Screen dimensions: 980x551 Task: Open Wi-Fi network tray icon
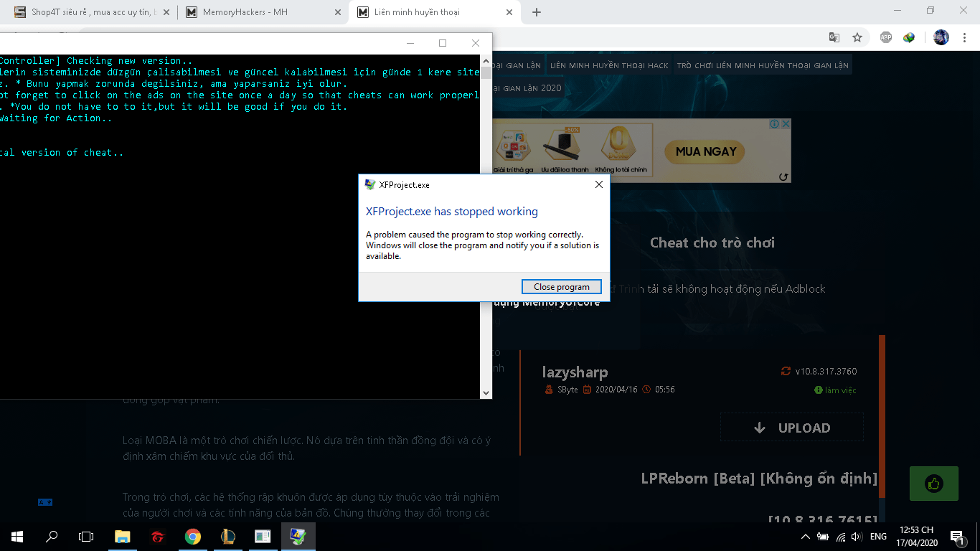tap(841, 537)
